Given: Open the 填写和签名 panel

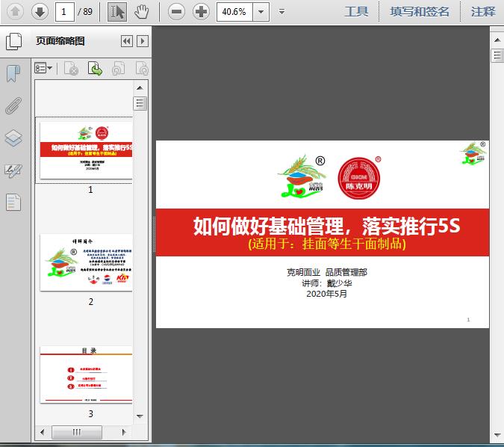Looking at the screenshot, I should pyautogui.click(x=420, y=12).
